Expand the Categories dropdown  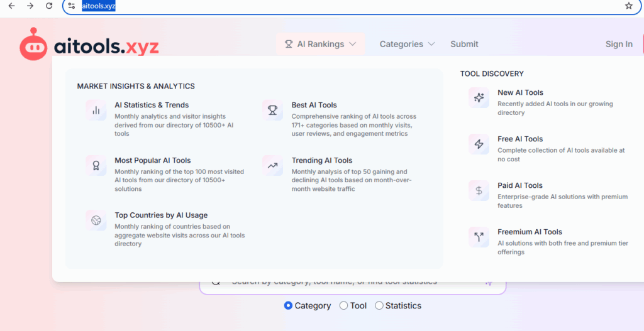coord(407,44)
